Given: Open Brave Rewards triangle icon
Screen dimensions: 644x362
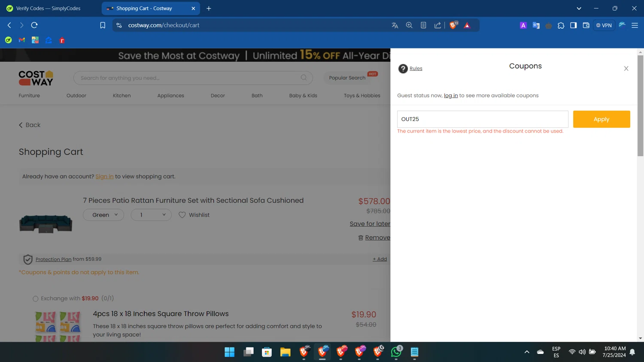Looking at the screenshot, I should click(x=467, y=25).
